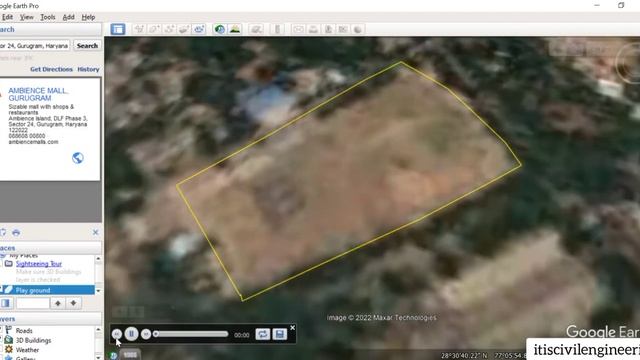Open the Ruler tool
640x360 pixels.
click(x=278, y=29)
